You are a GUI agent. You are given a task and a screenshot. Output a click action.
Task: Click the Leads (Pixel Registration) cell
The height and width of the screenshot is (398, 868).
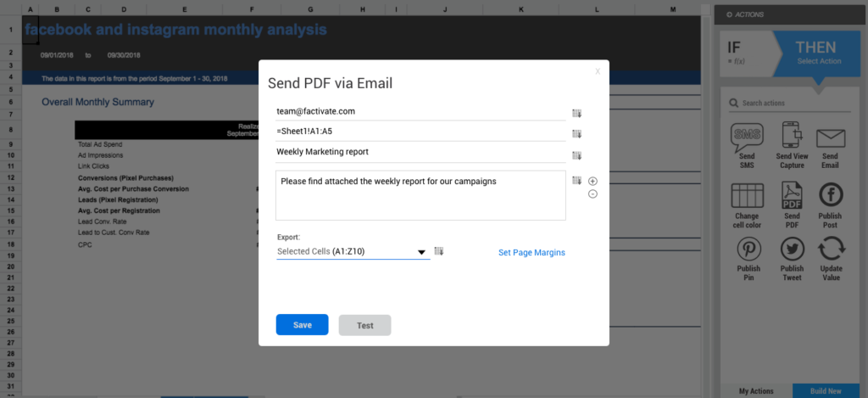pyautogui.click(x=119, y=199)
